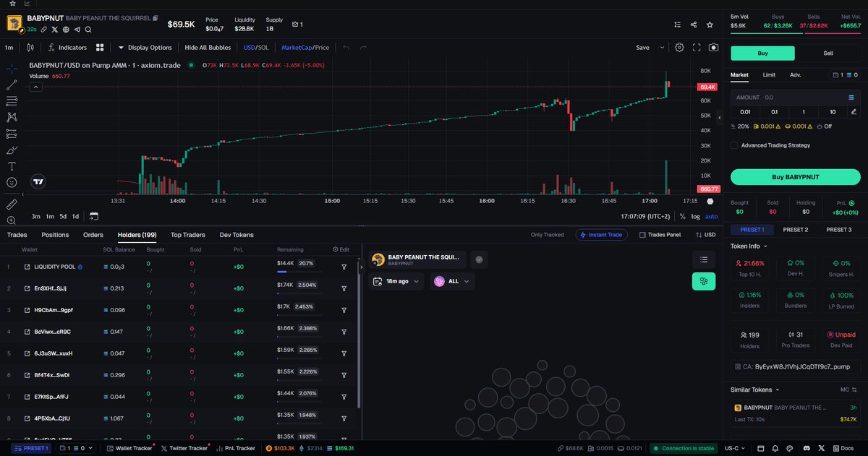868x456 pixels.
Task: Select the crosshair cursor tool
Action: point(12,69)
